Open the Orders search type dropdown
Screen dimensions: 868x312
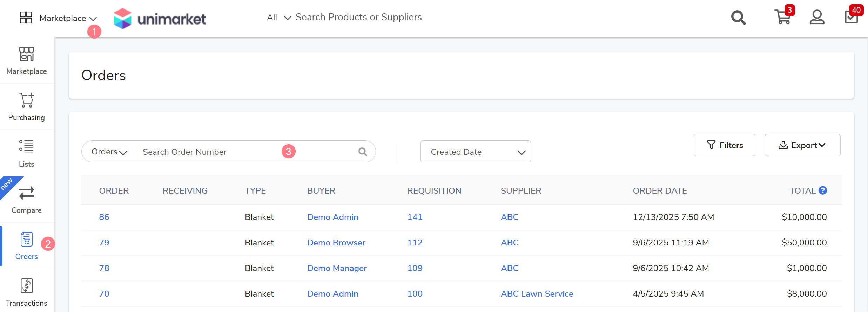(109, 152)
